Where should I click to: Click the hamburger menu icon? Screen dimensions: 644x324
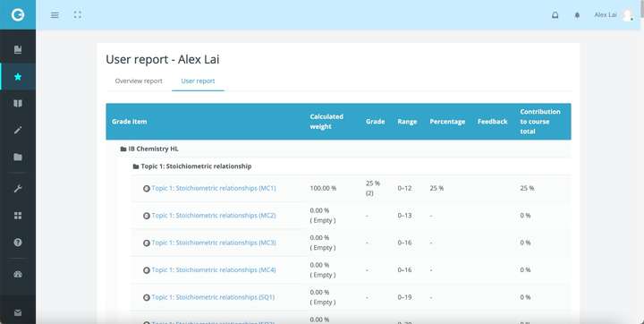55,15
